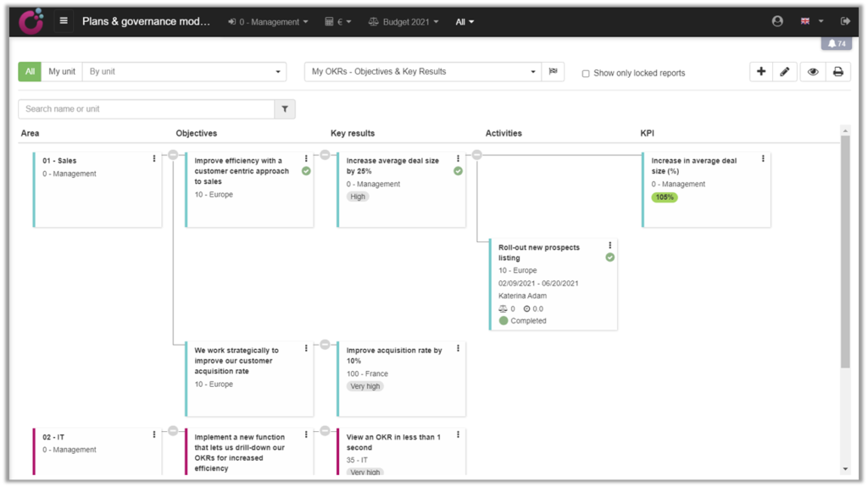868x487 pixels.
Task: Collapse the Implement a new function node
Action: pos(325,430)
